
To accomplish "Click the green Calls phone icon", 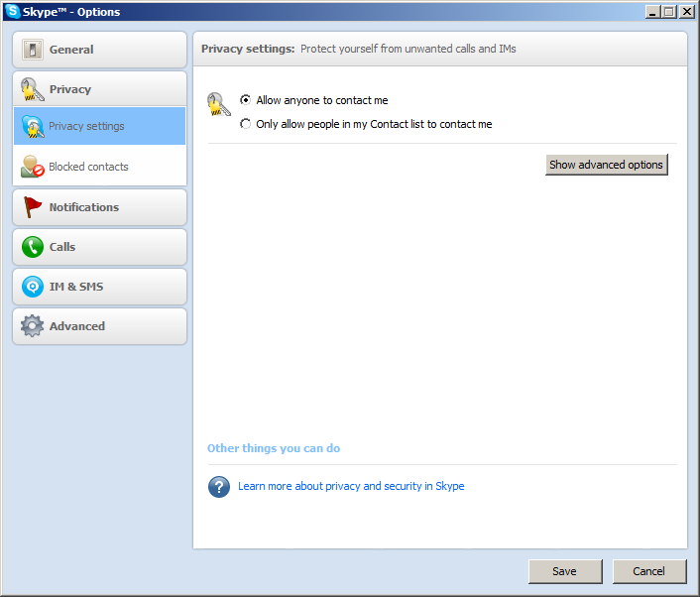I will (x=33, y=247).
